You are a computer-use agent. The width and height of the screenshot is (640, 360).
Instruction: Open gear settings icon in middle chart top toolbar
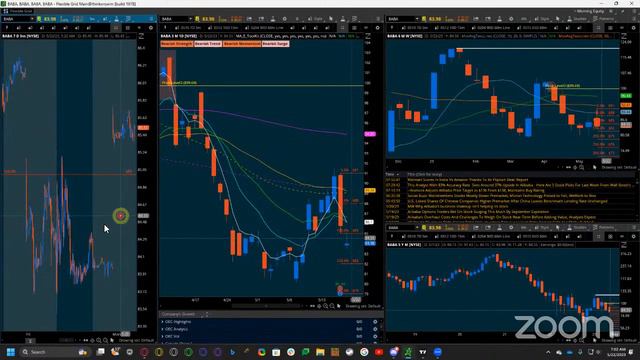pos(284,19)
